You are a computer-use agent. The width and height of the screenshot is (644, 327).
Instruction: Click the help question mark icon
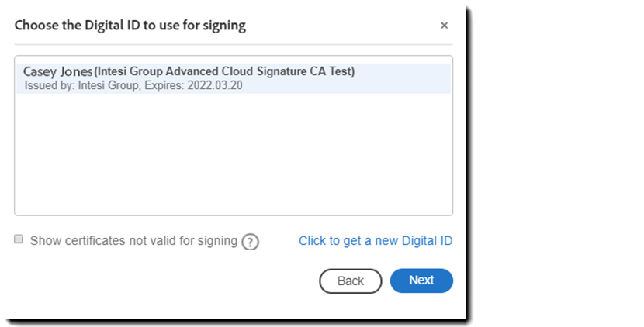250,242
